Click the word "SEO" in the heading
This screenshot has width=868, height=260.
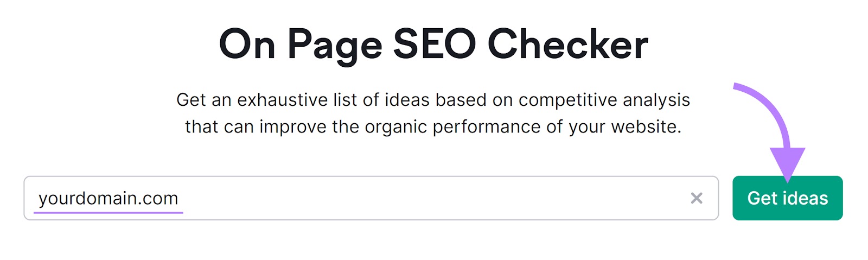click(x=434, y=44)
